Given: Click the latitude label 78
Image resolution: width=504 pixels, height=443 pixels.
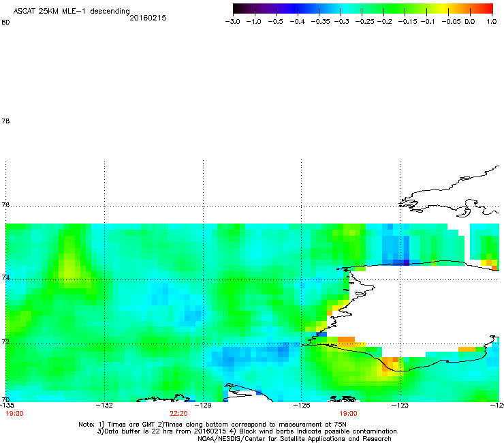Looking at the screenshot, I should point(5,121).
